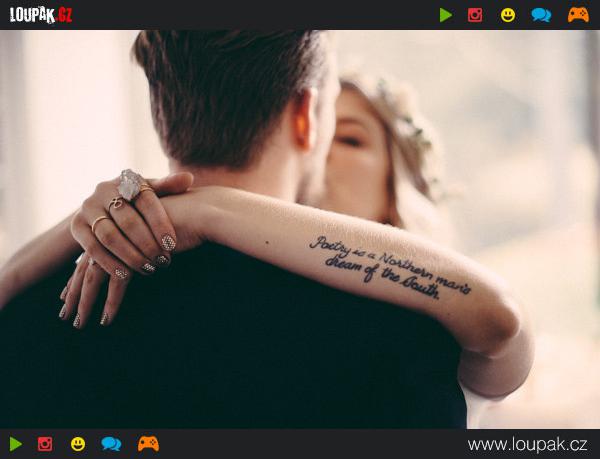Click the Loupak.cz logo in top bar
This screenshot has height=459, width=600.
point(41,15)
